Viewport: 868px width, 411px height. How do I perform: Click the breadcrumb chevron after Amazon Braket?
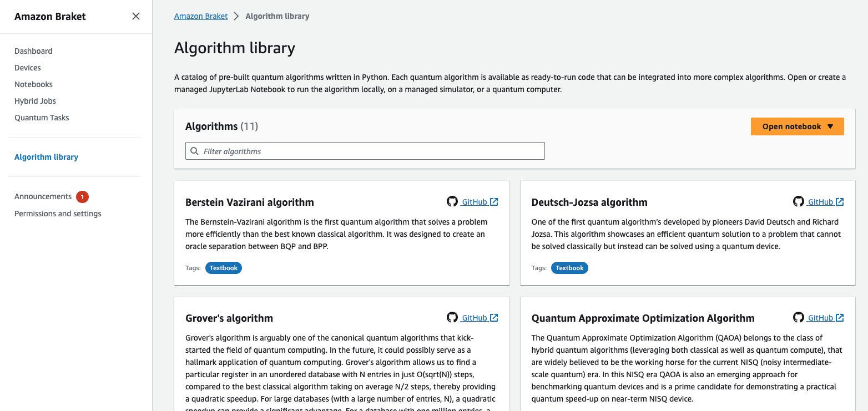(235, 16)
